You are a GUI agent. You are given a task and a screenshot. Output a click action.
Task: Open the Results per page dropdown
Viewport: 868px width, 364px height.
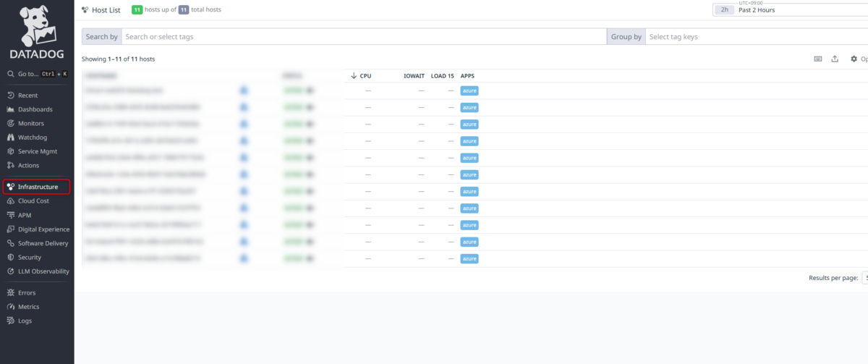(x=865, y=278)
